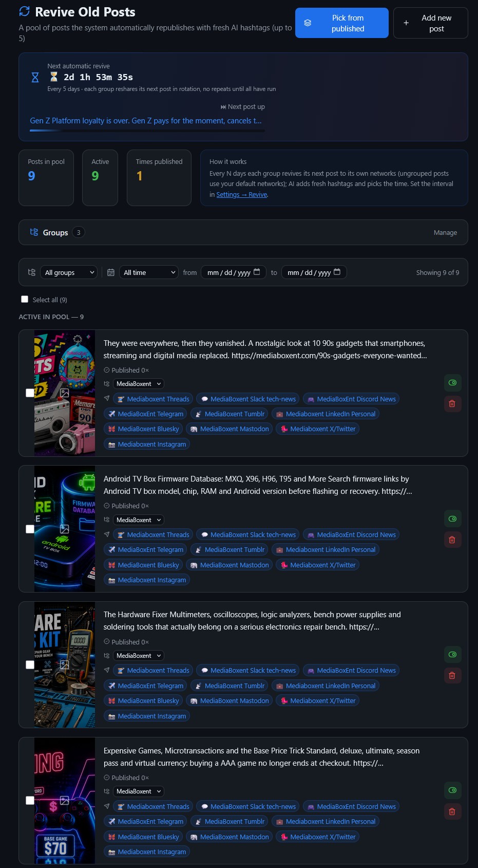Click Add new post button

click(430, 23)
